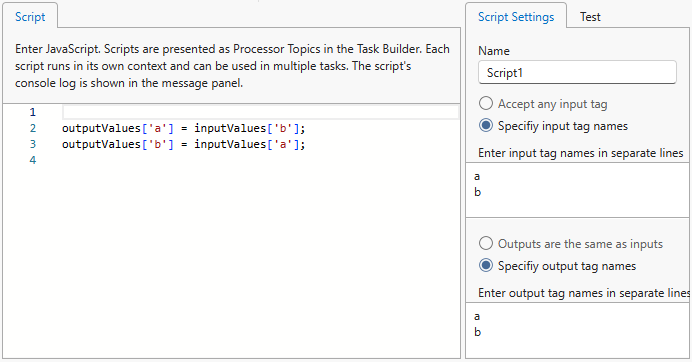The image size is (692, 362).
Task: Click line number 3 in editor gutter
Action: 33,144
